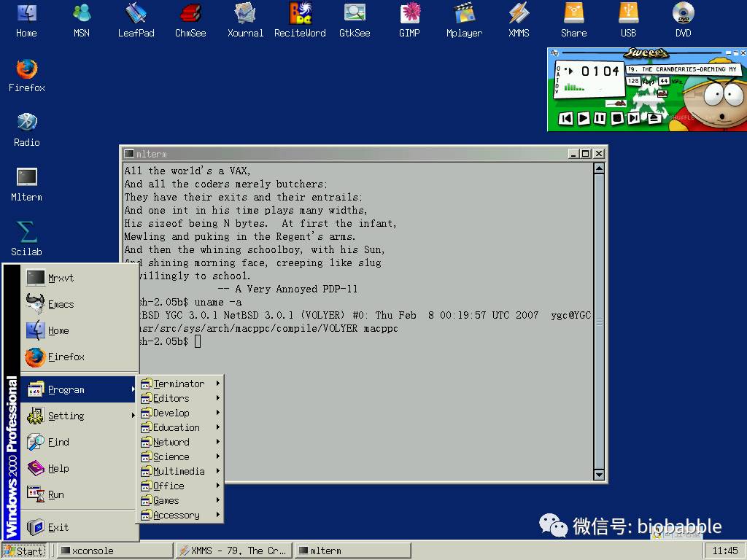747x560 pixels.
Task: Launch the ReciteWord desktop icon
Action: 300,13
